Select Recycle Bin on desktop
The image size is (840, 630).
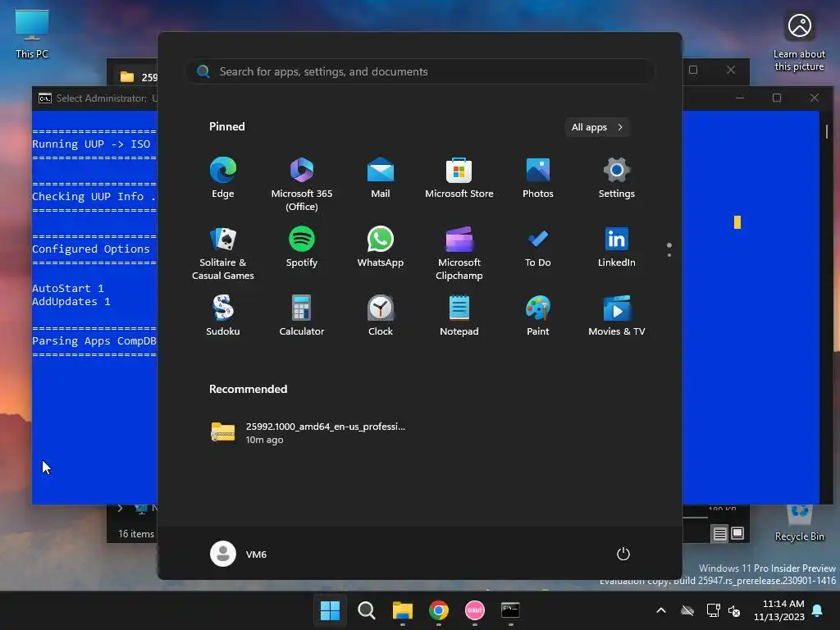[799, 523]
